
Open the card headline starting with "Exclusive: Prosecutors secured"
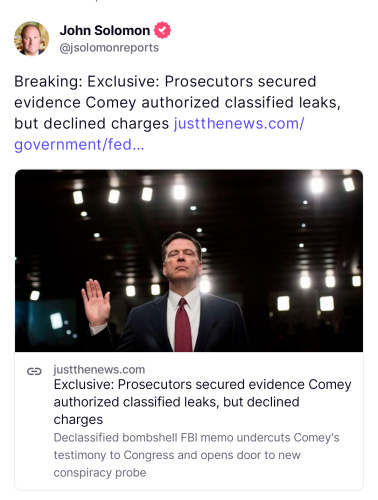click(x=202, y=402)
